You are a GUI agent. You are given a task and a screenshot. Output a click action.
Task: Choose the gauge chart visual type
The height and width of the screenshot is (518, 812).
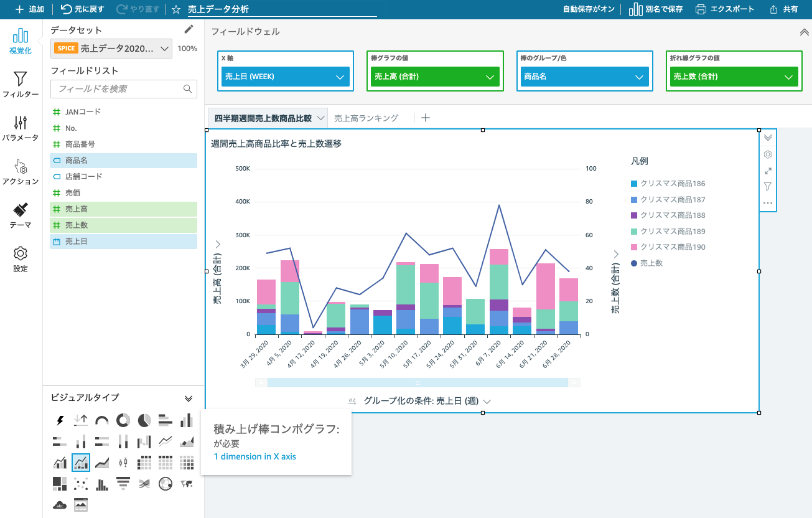click(102, 421)
